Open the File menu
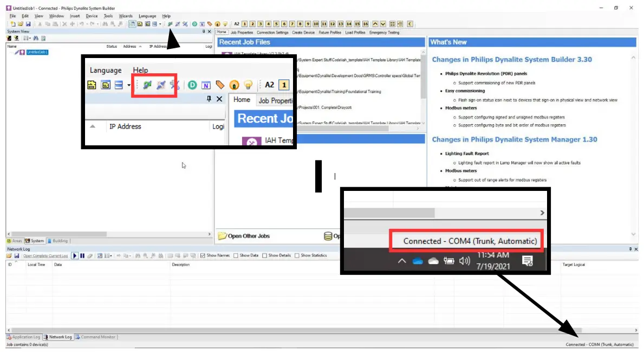Viewport: 644px width, 352px height. [13, 16]
